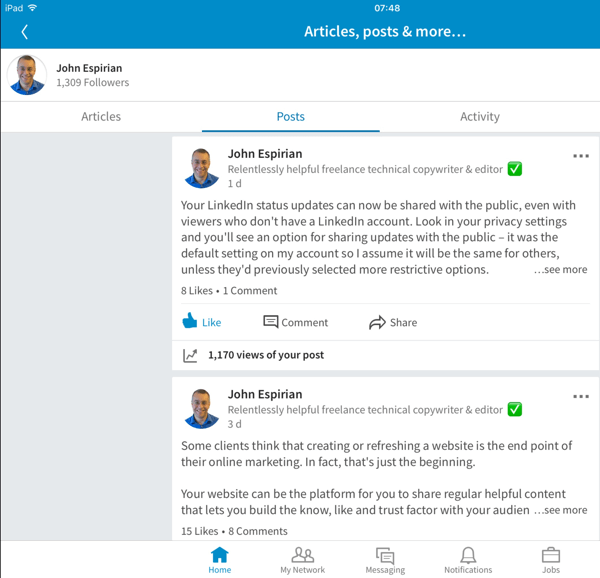
Task: Expand 'see more' on the website marketing post
Action: (561, 510)
